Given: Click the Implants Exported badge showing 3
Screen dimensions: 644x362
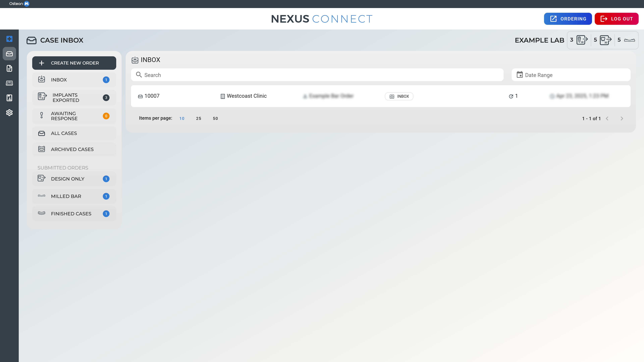Looking at the screenshot, I should 106,97.
